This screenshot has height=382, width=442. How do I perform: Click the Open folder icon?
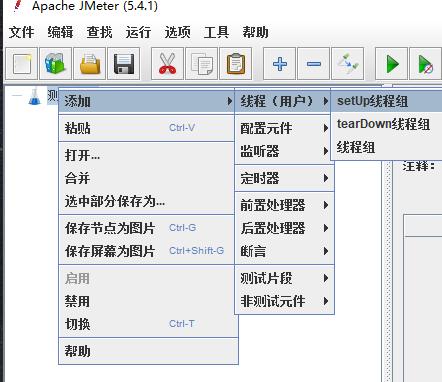click(90, 64)
